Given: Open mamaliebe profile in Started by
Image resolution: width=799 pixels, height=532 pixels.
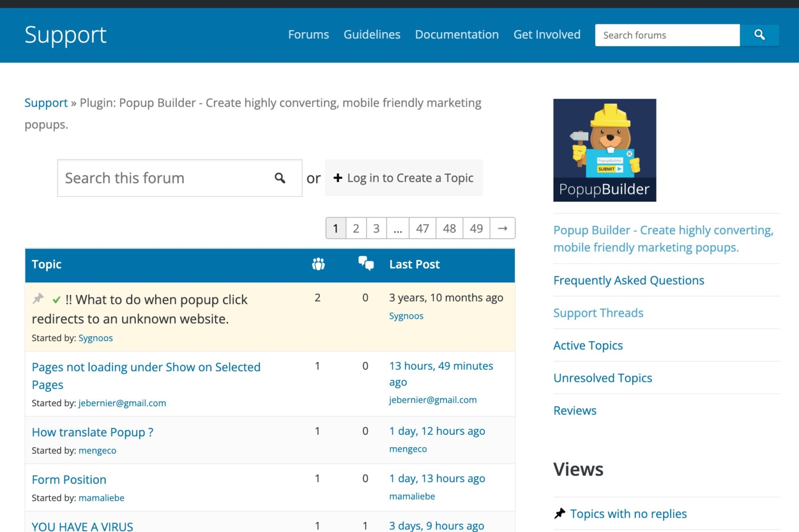Looking at the screenshot, I should tap(101, 498).
